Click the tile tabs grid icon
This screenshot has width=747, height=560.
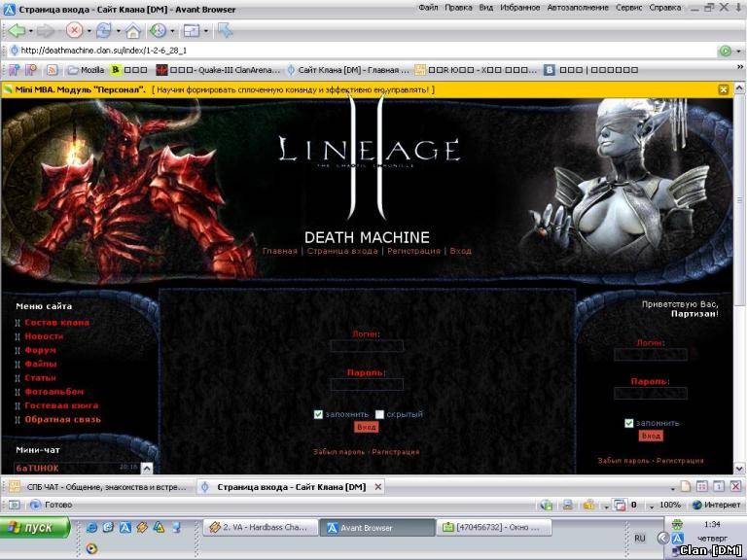[x=702, y=486]
